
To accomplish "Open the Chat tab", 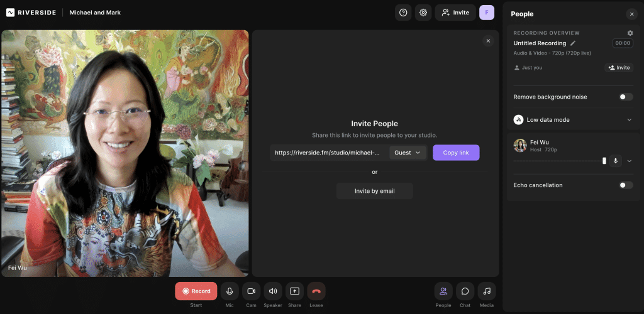I will (465, 291).
